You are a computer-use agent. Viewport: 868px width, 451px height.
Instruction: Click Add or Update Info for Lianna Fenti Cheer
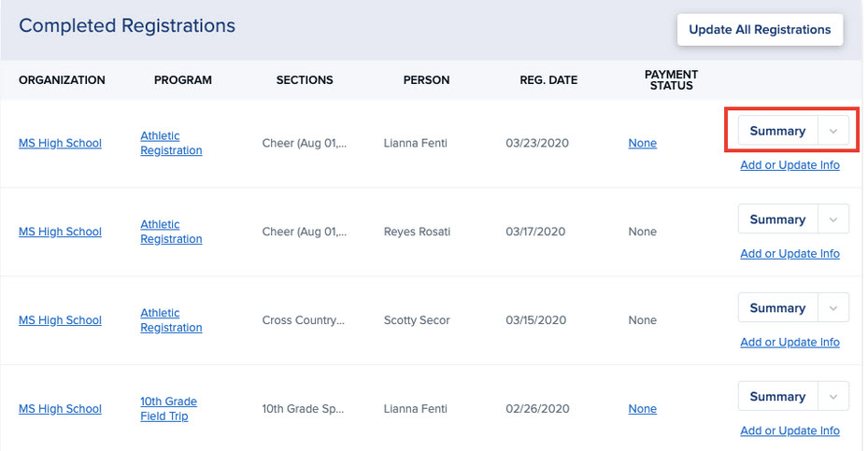(x=790, y=165)
